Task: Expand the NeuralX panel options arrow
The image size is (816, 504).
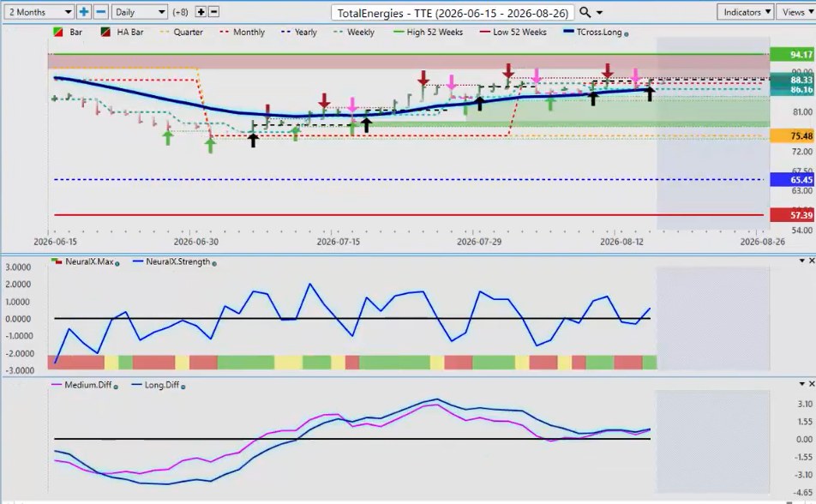Action: 802,261
